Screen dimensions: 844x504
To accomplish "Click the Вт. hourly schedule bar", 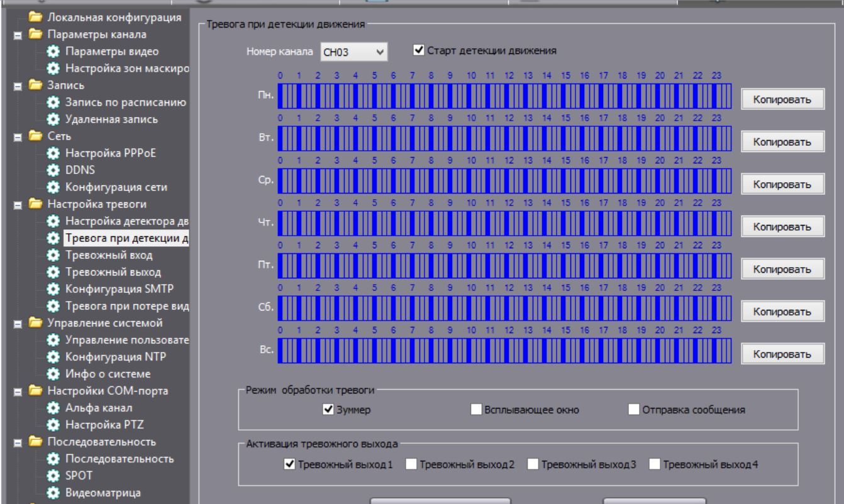I will point(505,138).
